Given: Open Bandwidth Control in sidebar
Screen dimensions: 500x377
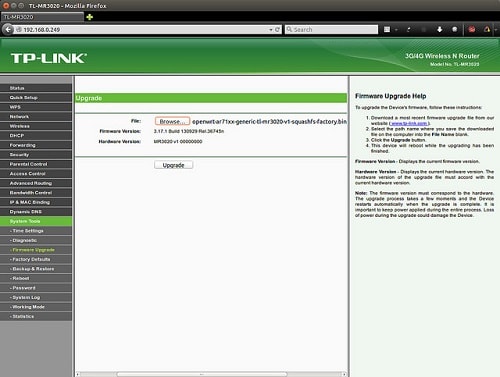Looking at the screenshot, I should 36,193.
